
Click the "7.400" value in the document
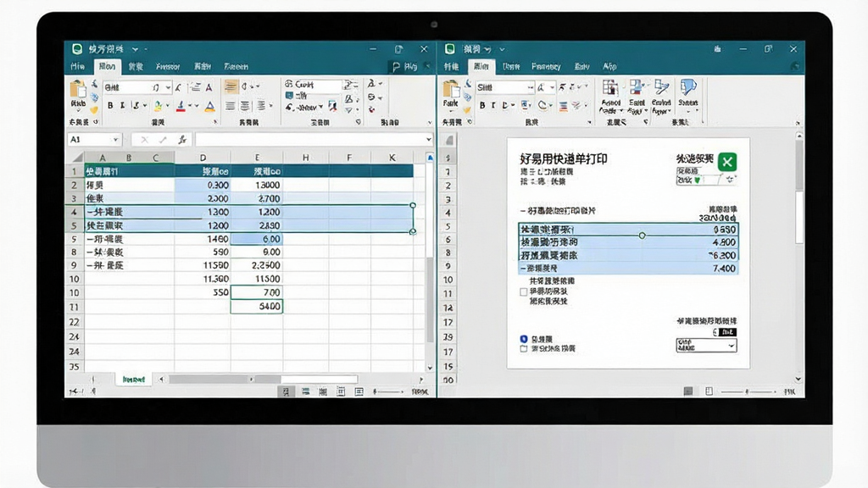point(724,269)
